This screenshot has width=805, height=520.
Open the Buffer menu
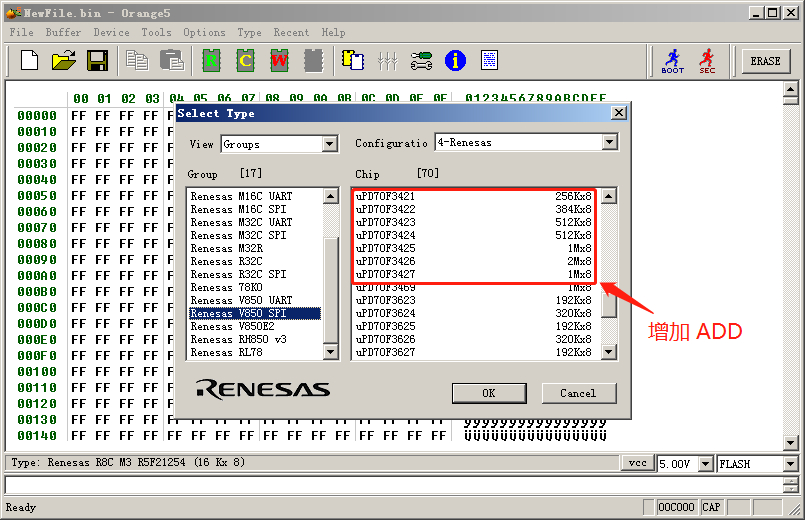[63, 32]
